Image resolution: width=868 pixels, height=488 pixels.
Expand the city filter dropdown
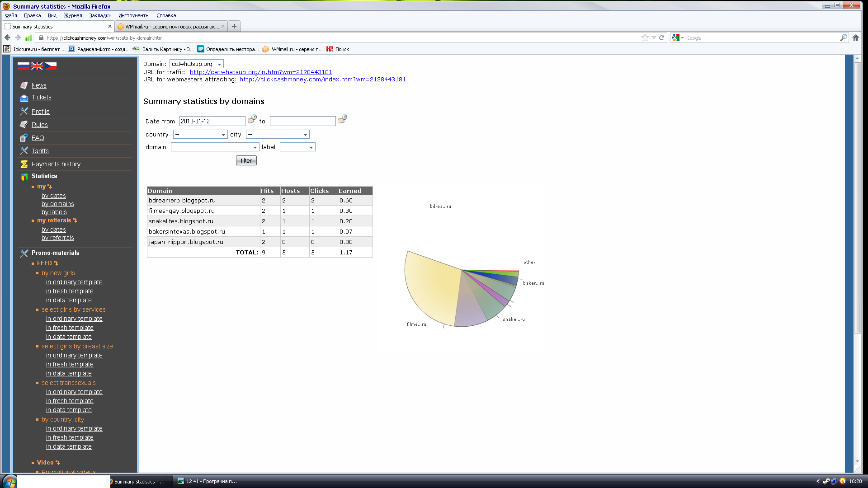(278, 135)
